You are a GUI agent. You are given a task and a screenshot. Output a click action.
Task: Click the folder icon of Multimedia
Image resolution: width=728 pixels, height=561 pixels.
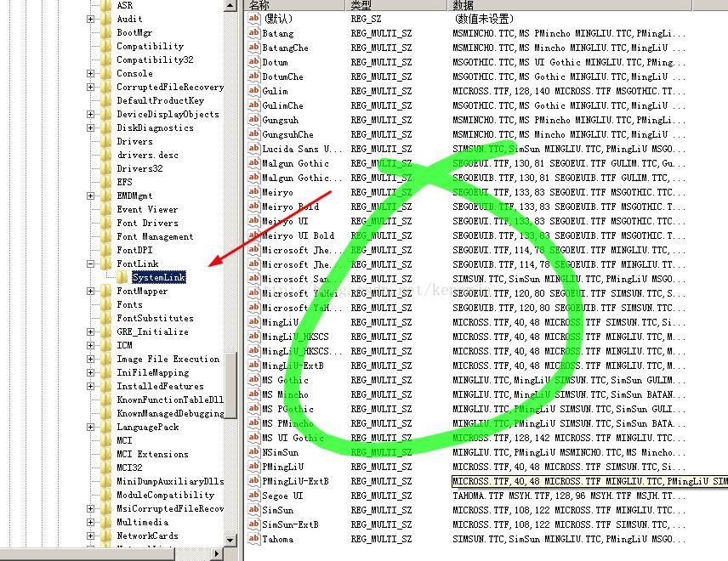click(106, 522)
